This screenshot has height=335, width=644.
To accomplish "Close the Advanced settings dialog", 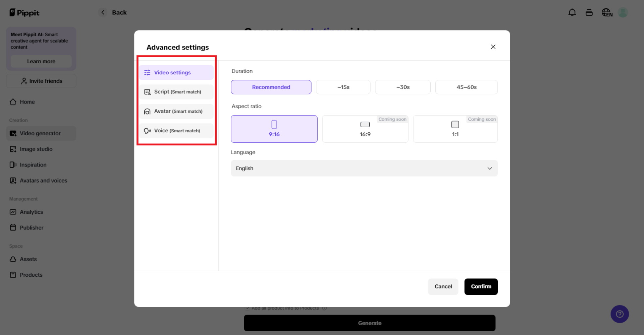I will (x=493, y=47).
